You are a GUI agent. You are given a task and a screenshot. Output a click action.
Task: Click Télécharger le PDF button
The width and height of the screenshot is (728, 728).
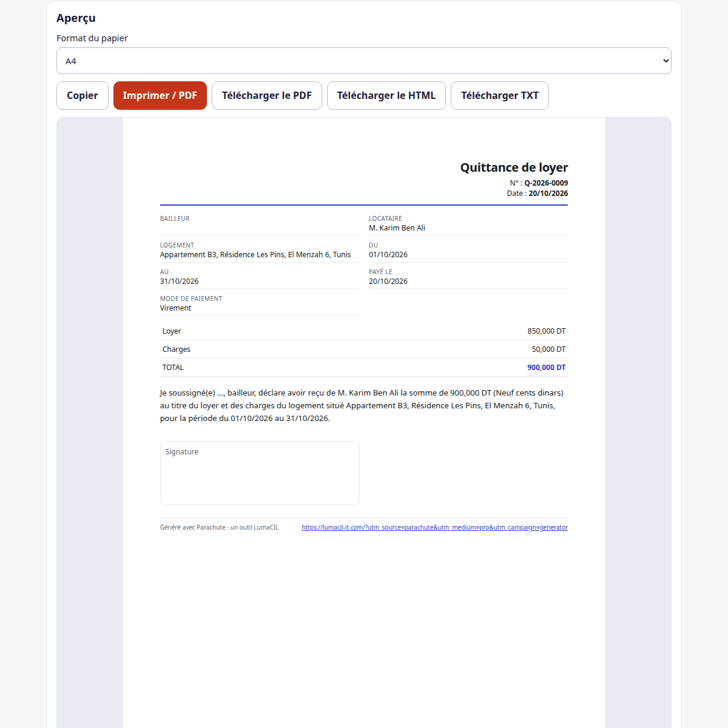267,95
